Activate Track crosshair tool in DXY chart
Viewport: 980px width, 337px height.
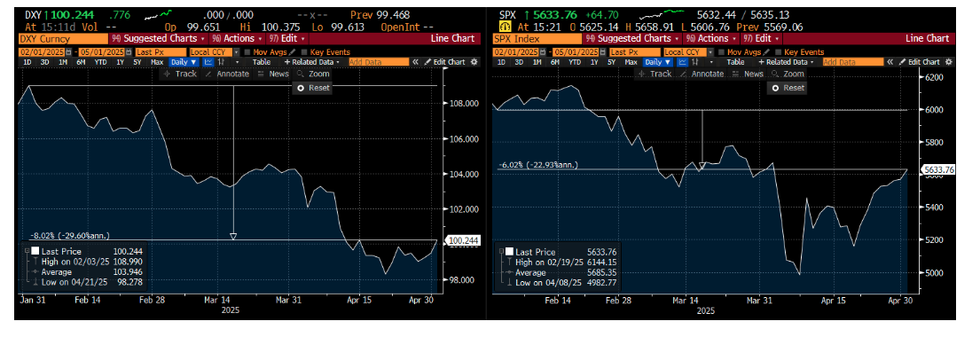point(180,74)
